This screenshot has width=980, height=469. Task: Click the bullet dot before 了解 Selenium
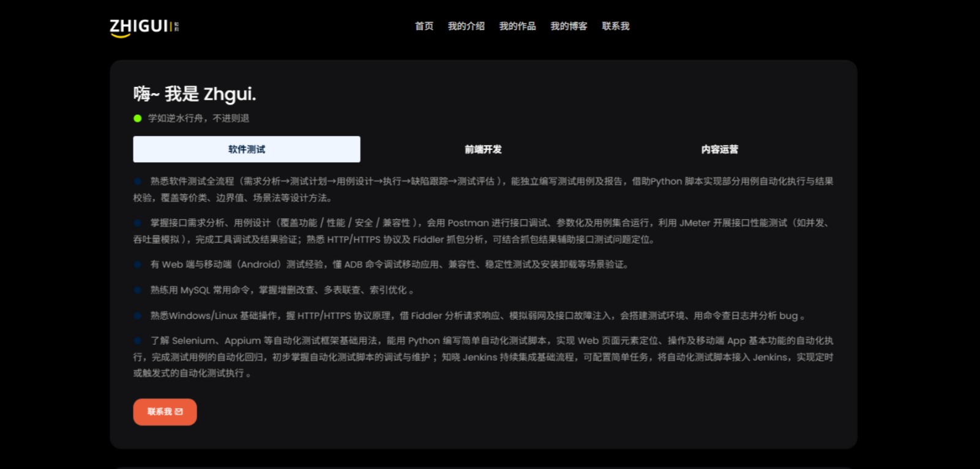coord(138,340)
